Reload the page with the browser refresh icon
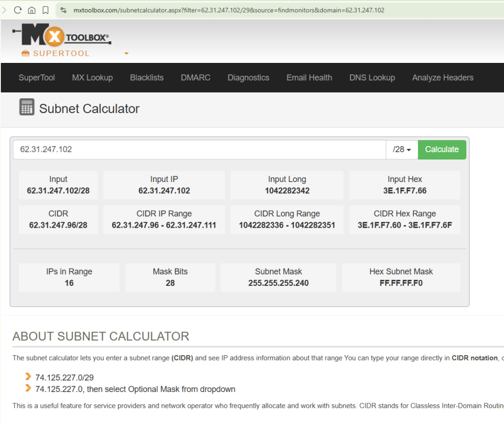504x426 pixels. [18, 10]
